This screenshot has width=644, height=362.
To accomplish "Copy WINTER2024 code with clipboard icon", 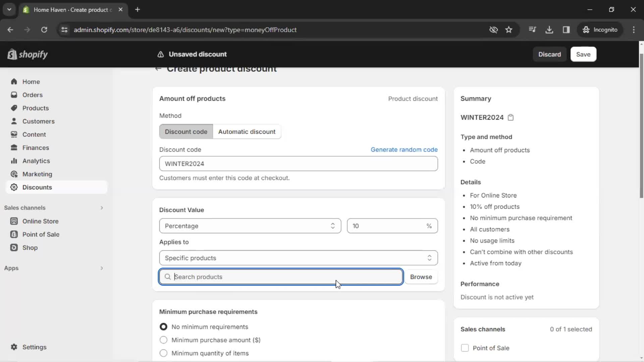I will pyautogui.click(x=511, y=117).
